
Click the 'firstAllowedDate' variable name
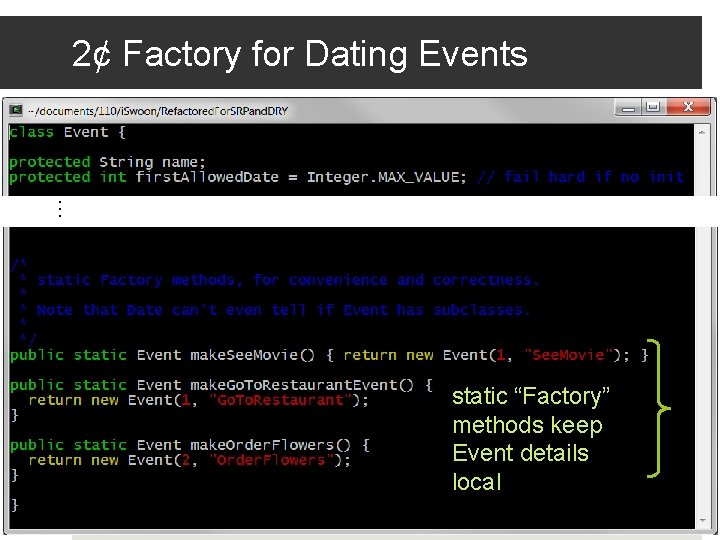[x=207, y=177]
